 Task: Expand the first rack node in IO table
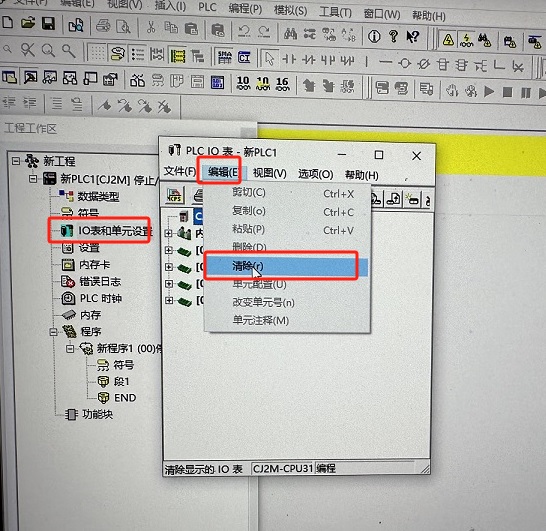169,233
